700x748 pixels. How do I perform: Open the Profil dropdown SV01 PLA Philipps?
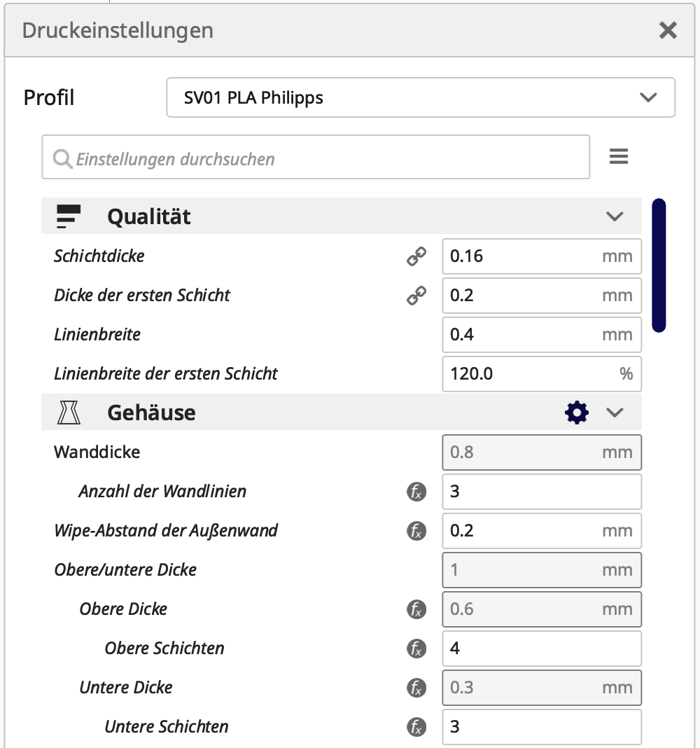(421, 97)
